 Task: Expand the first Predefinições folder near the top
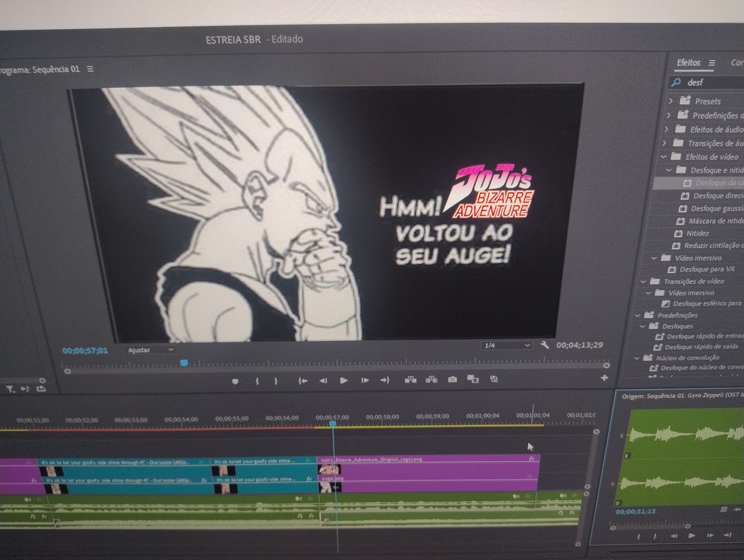click(x=668, y=115)
